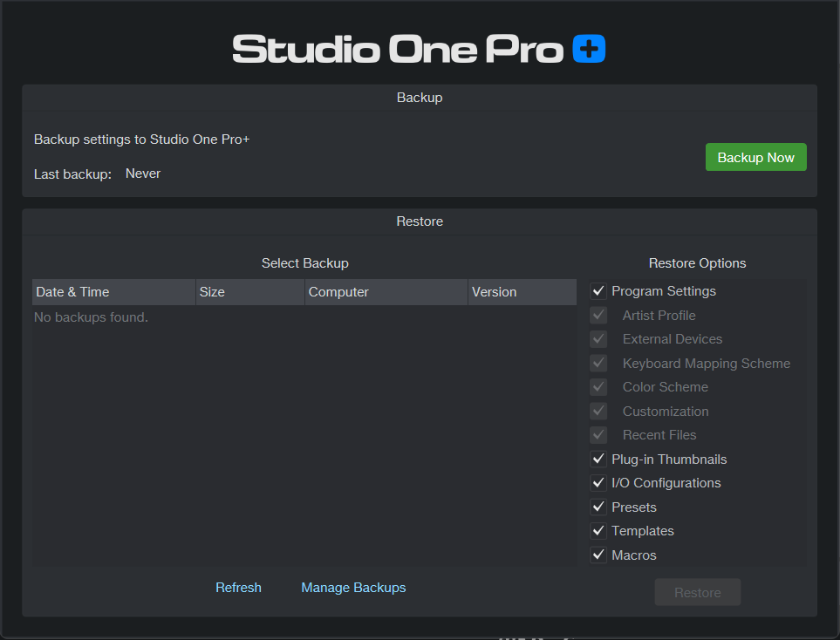This screenshot has height=640, width=840.
Task: Click the Restore section header
Action: coord(420,221)
